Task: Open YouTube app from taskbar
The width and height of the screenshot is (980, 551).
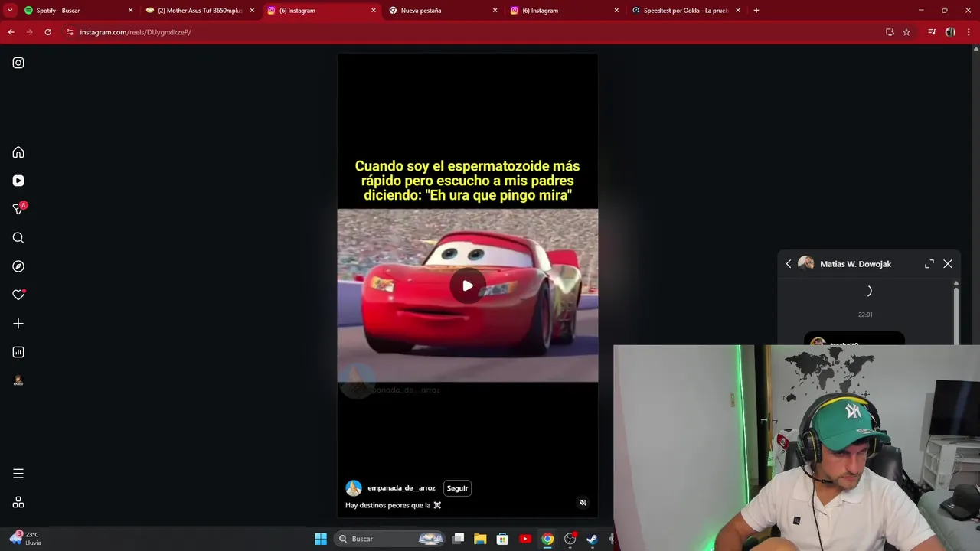Action: [525, 539]
